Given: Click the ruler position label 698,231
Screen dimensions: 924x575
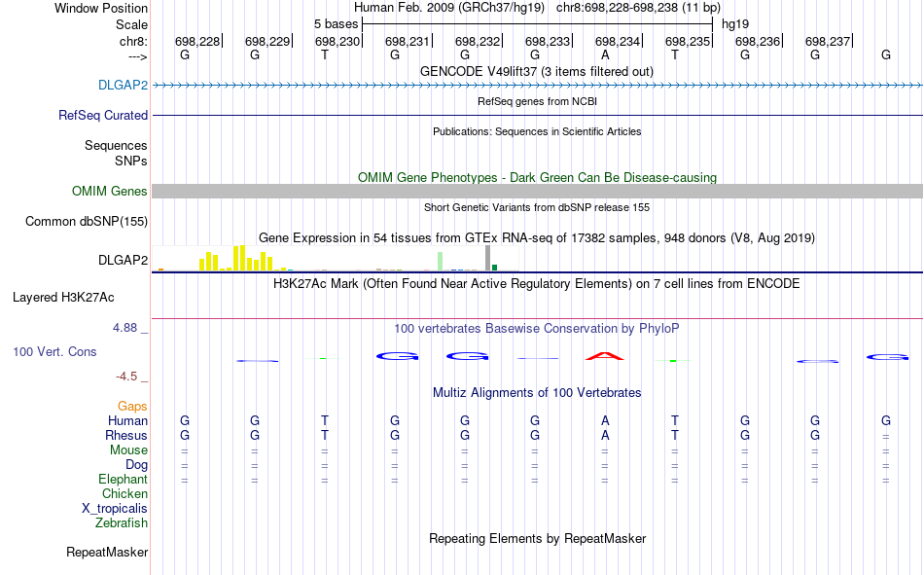Looking at the screenshot, I should click(408, 41).
